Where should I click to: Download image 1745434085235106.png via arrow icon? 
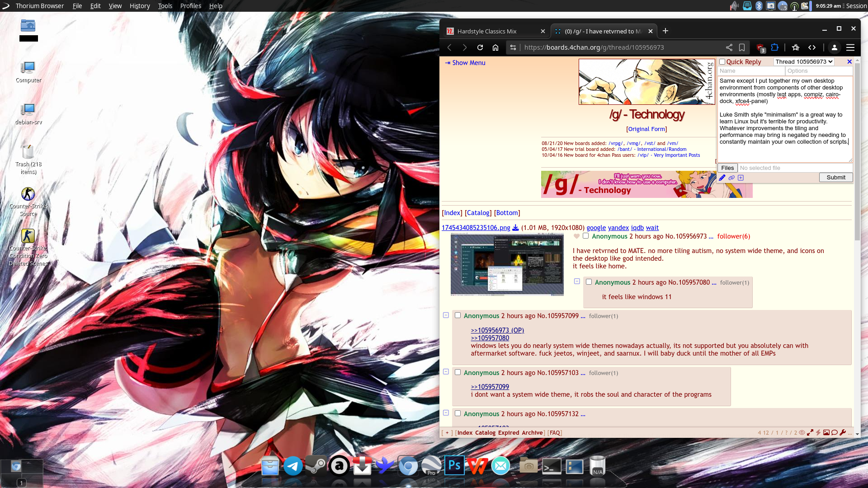(515, 228)
